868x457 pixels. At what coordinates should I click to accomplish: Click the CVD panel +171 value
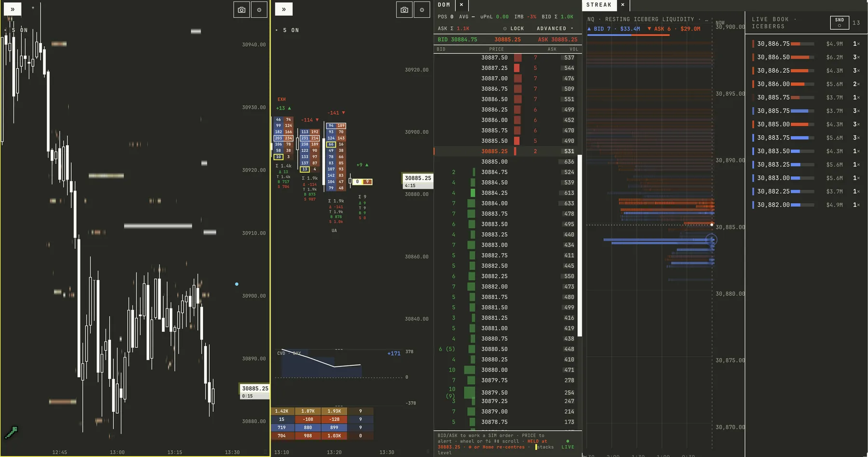tap(394, 353)
